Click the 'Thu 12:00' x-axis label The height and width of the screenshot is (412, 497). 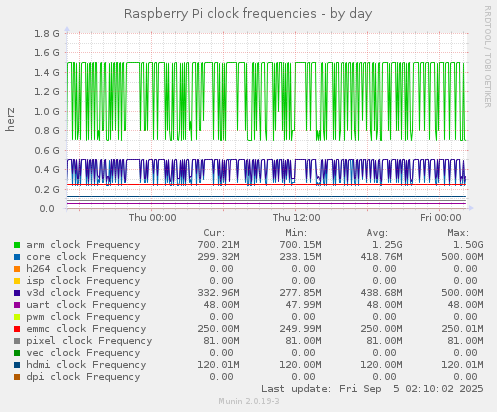[296, 218]
